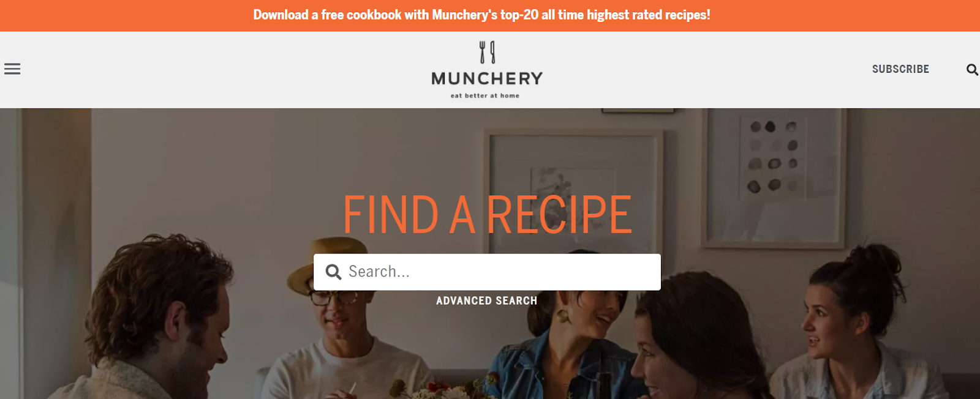
Task: Open the header search magnifier icon
Action: [x=972, y=70]
